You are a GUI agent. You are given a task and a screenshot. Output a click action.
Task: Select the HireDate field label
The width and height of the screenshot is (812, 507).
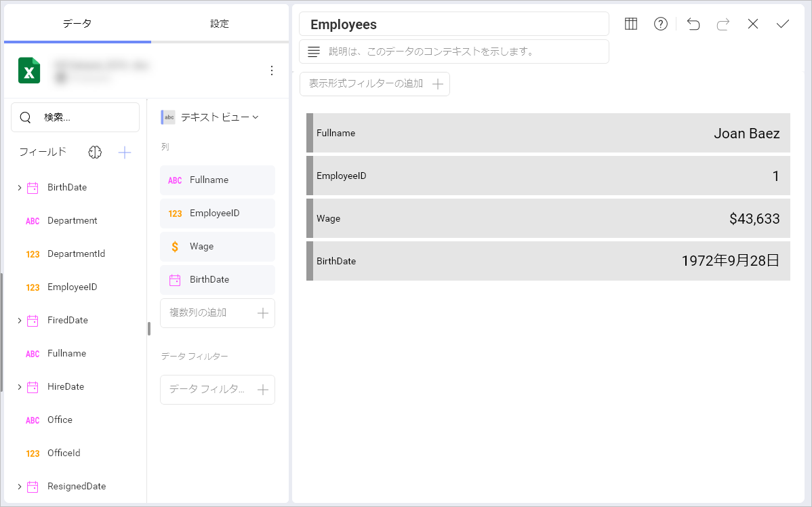pos(66,386)
